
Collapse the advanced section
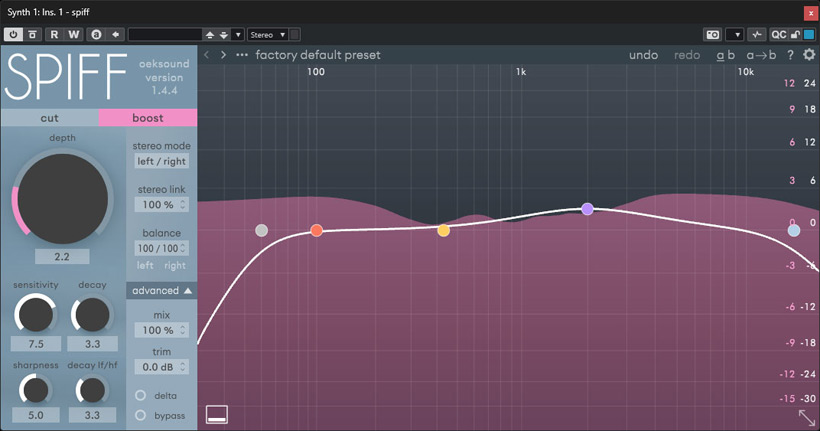pyautogui.click(x=162, y=290)
